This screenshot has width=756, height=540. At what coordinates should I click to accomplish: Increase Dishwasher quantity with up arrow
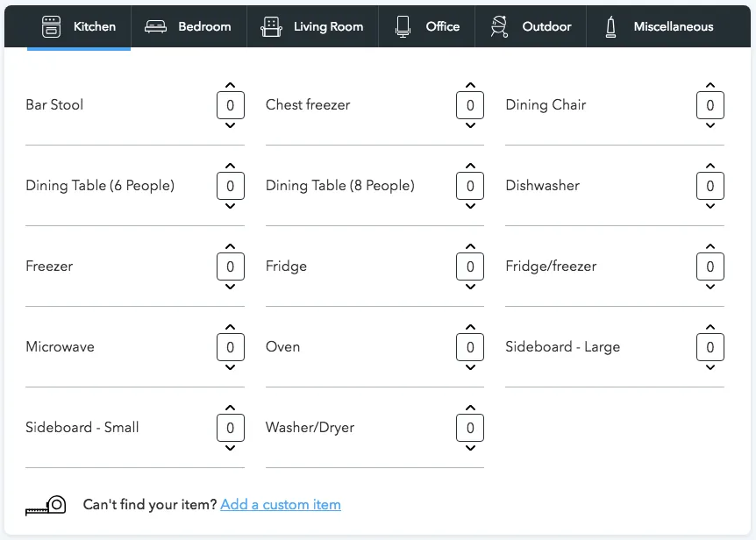710,164
